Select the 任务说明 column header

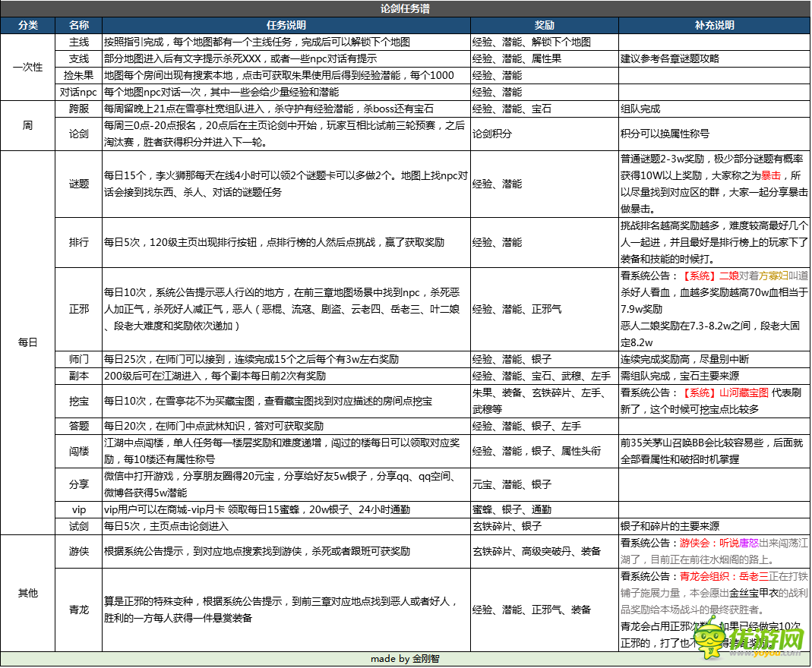tap(289, 24)
